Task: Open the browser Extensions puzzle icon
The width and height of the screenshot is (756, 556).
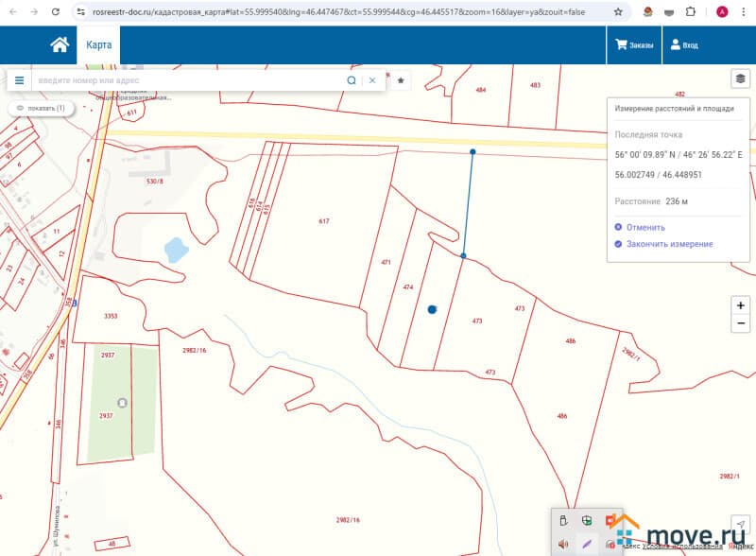Action: 691,12
